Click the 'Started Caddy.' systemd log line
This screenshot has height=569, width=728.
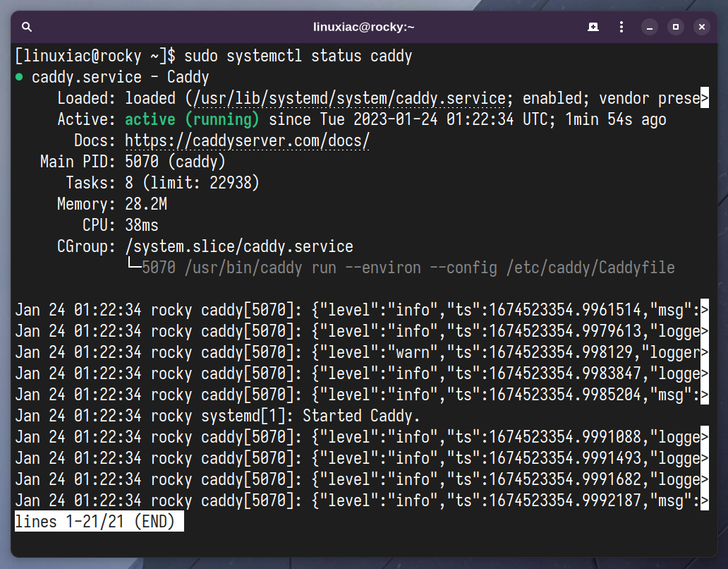point(217,416)
